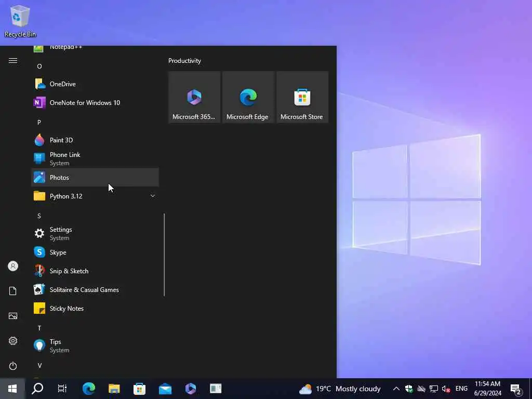532x399 pixels.
Task: Launch OneNote for Windows 10
Action: pos(95,102)
